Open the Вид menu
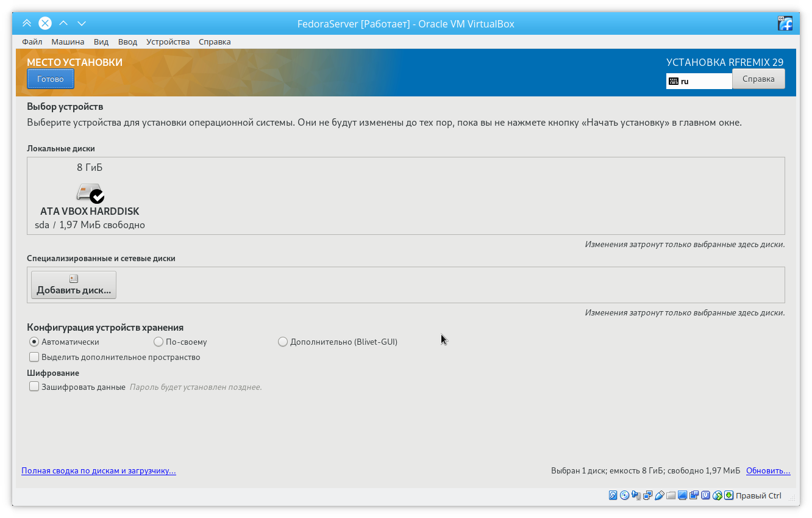 pos(101,41)
